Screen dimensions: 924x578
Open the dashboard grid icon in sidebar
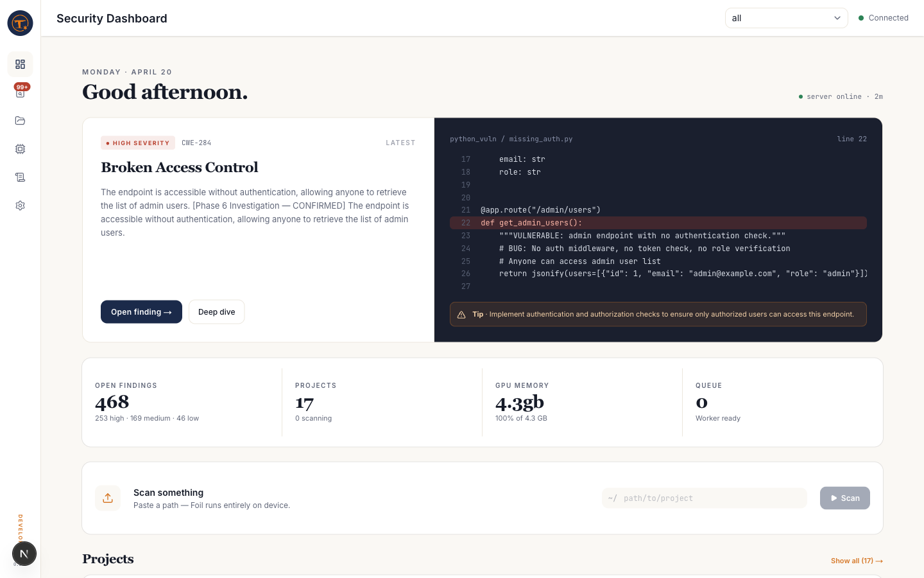pyautogui.click(x=20, y=64)
